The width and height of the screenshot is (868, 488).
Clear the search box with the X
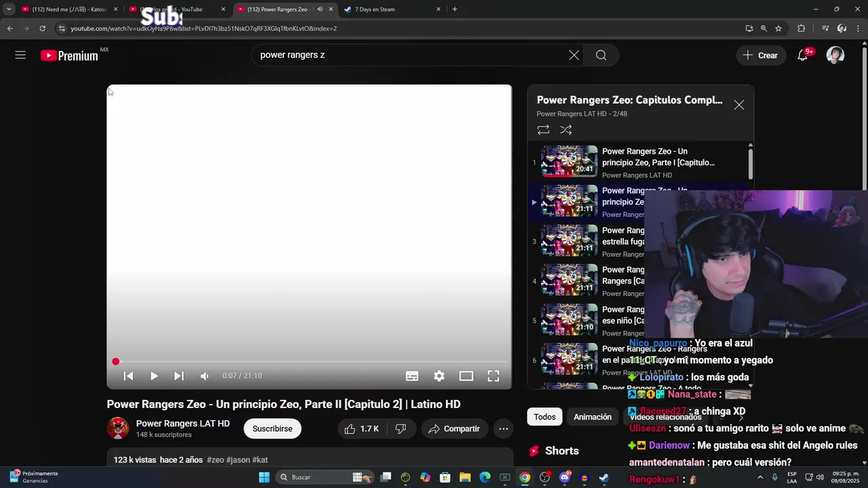point(574,55)
